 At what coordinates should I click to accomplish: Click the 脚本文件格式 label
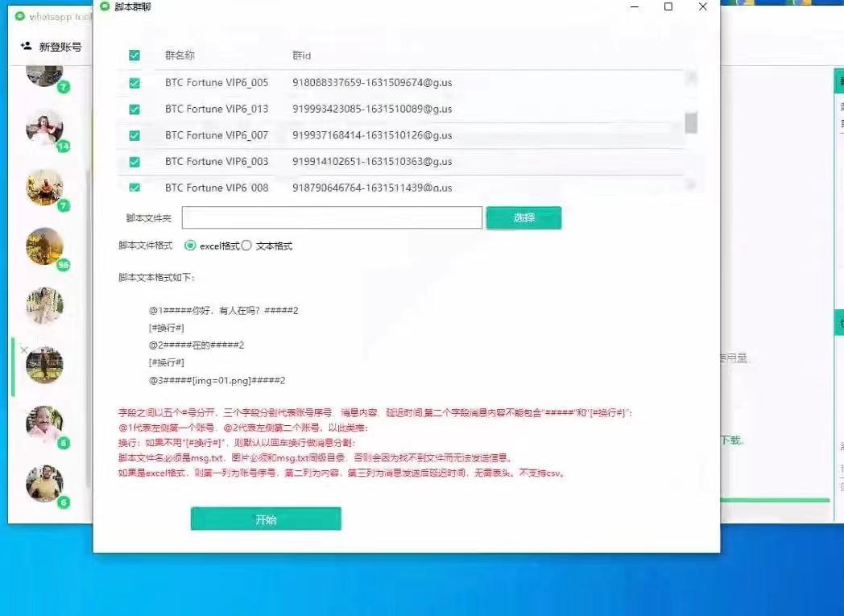(145, 246)
